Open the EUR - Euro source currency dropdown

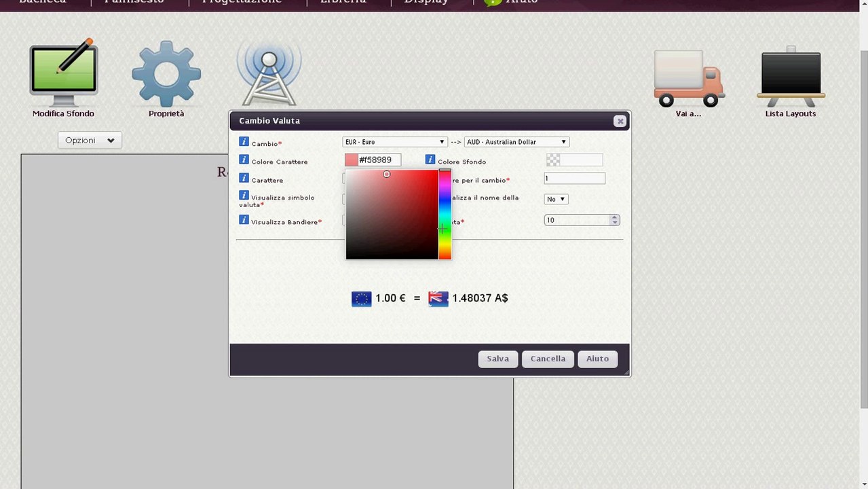[x=395, y=142]
